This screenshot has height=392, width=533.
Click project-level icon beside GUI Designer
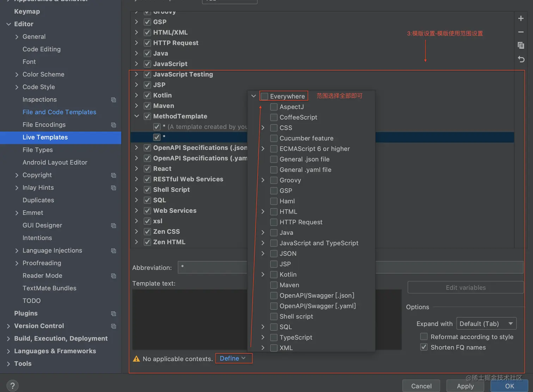tap(114, 225)
